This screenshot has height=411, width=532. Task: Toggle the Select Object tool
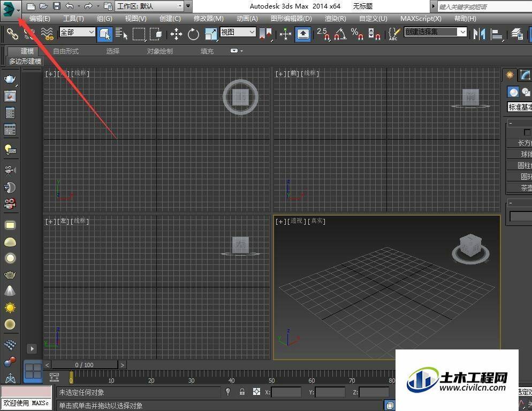tap(104, 34)
